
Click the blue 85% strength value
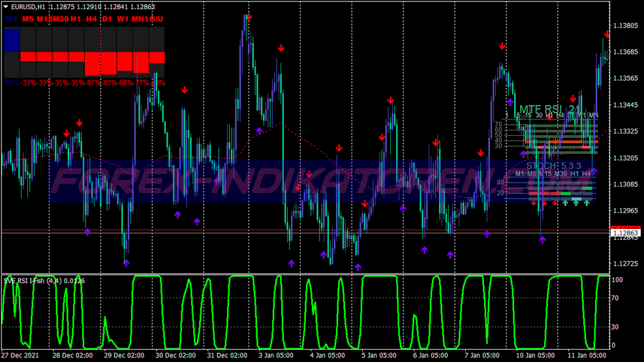[12, 83]
